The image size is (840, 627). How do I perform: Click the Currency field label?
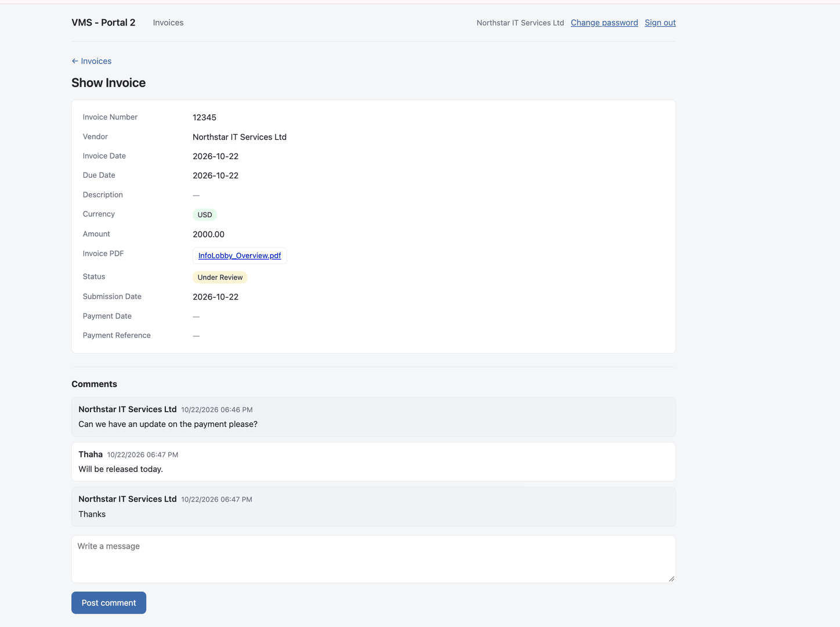(x=99, y=214)
